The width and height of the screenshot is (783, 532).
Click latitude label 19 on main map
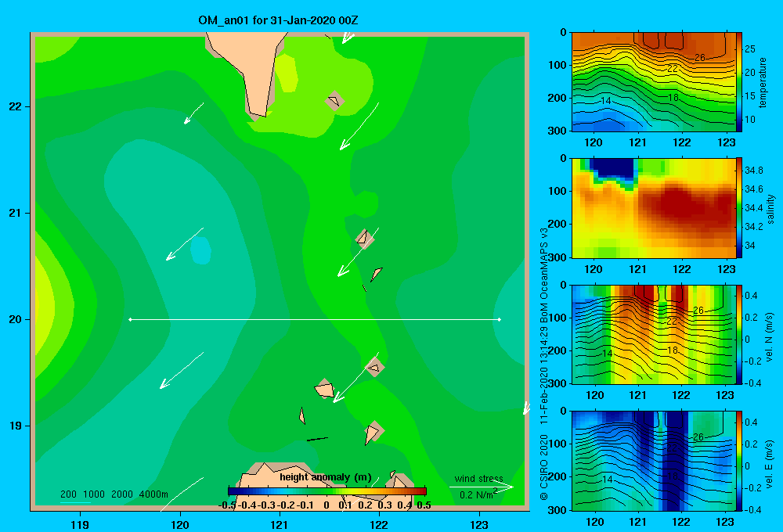15,426
